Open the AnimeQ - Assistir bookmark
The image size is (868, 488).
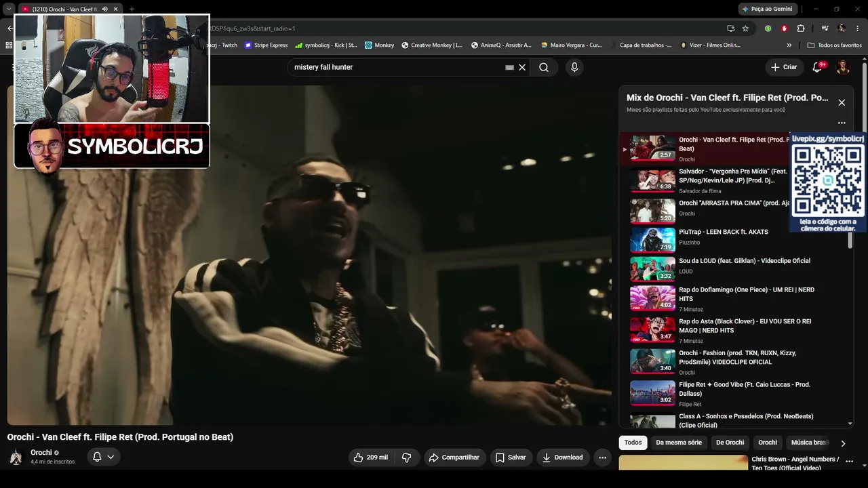501,45
